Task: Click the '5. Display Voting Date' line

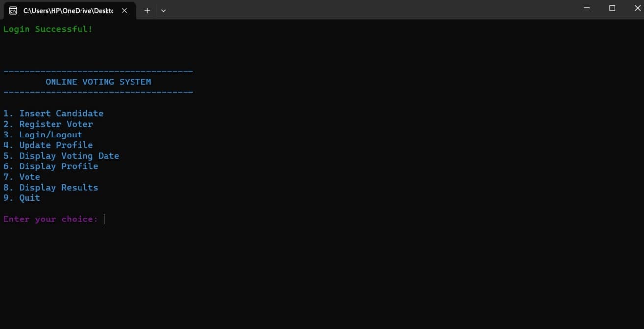Action: (61, 156)
